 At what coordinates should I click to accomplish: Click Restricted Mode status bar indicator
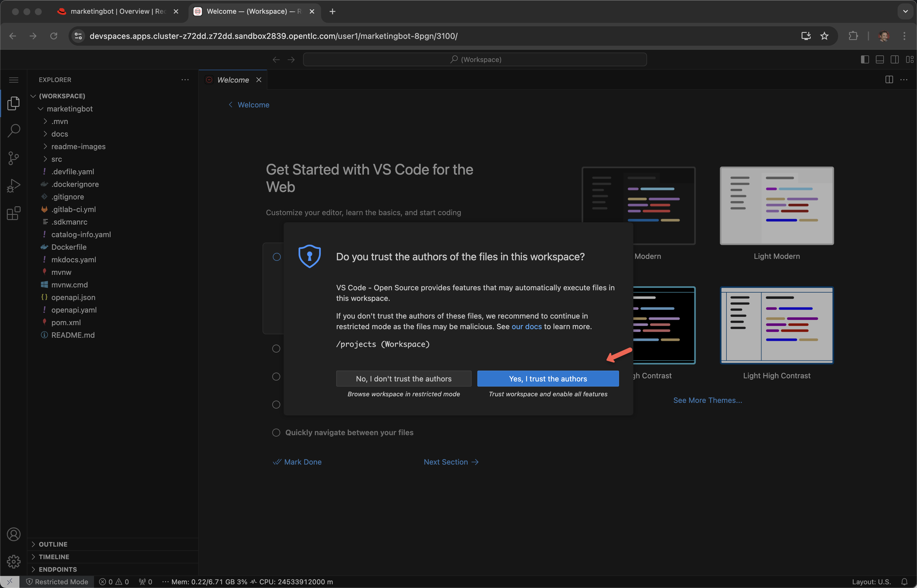tap(57, 581)
